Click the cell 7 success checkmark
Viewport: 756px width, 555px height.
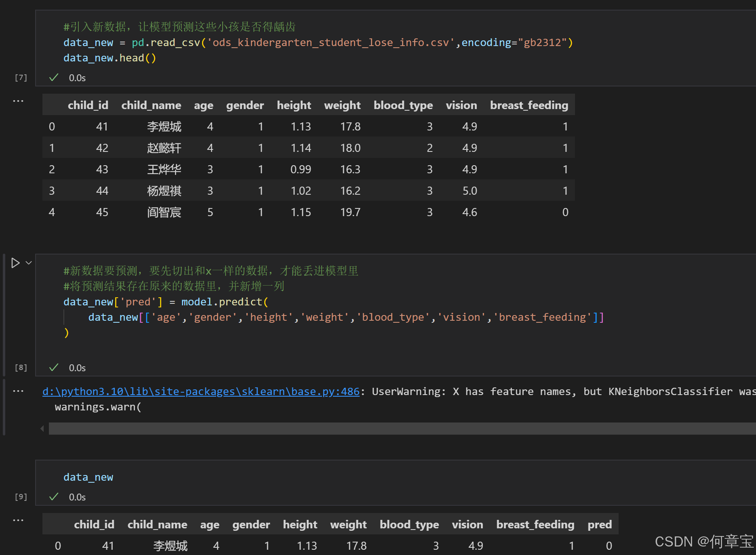(x=54, y=78)
